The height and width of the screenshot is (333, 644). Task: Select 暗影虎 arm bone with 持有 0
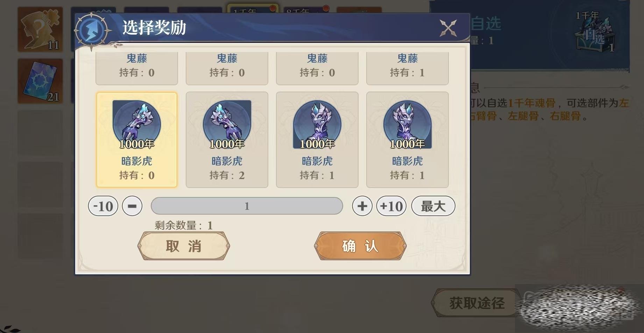click(136, 140)
